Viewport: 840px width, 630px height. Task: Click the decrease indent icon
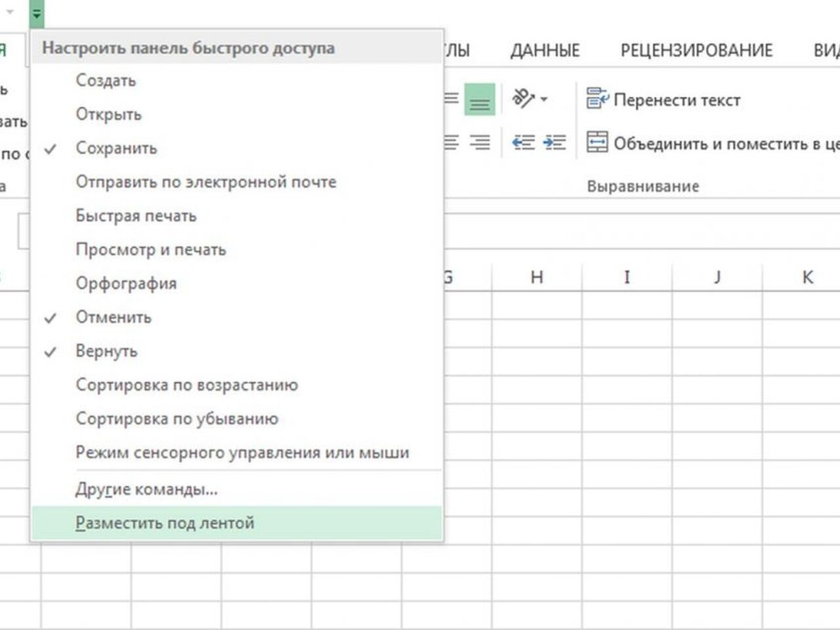click(523, 142)
